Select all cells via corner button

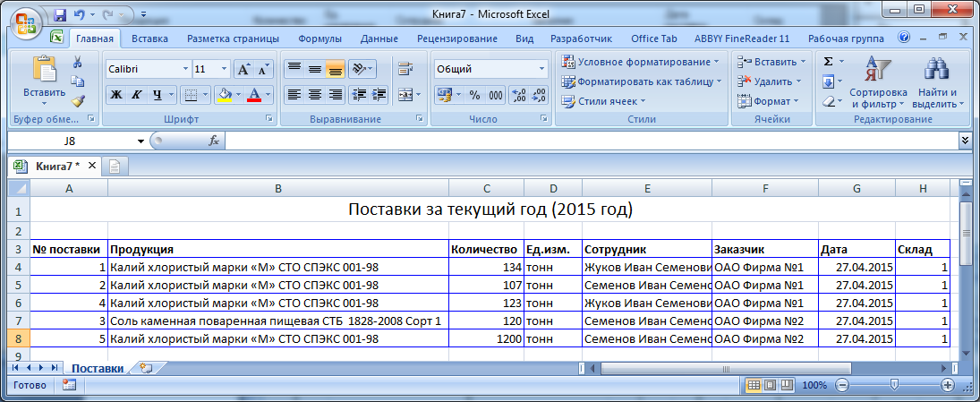click(20, 188)
